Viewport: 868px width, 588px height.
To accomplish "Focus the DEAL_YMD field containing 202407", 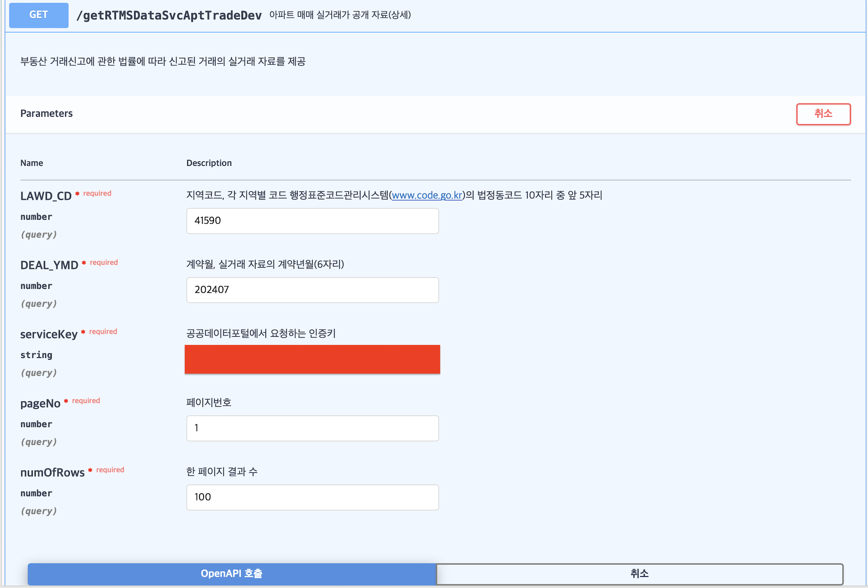I will pyautogui.click(x=312, y=290).
